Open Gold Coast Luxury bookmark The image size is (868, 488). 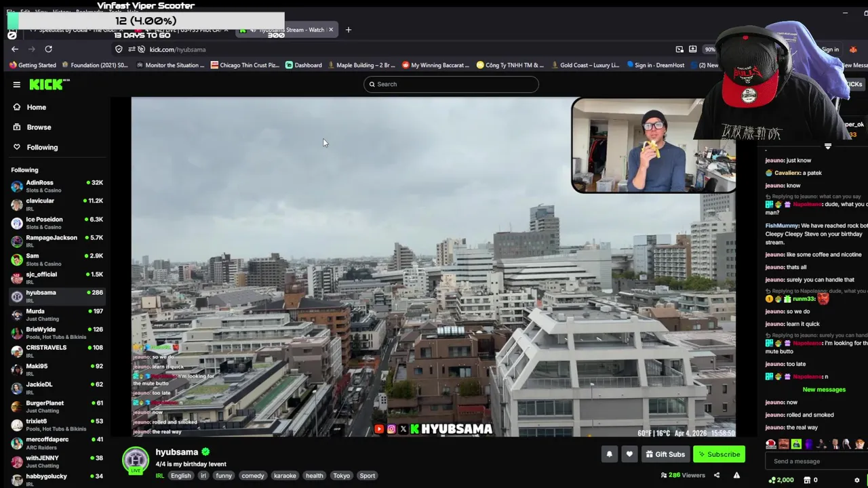(585, 65)
